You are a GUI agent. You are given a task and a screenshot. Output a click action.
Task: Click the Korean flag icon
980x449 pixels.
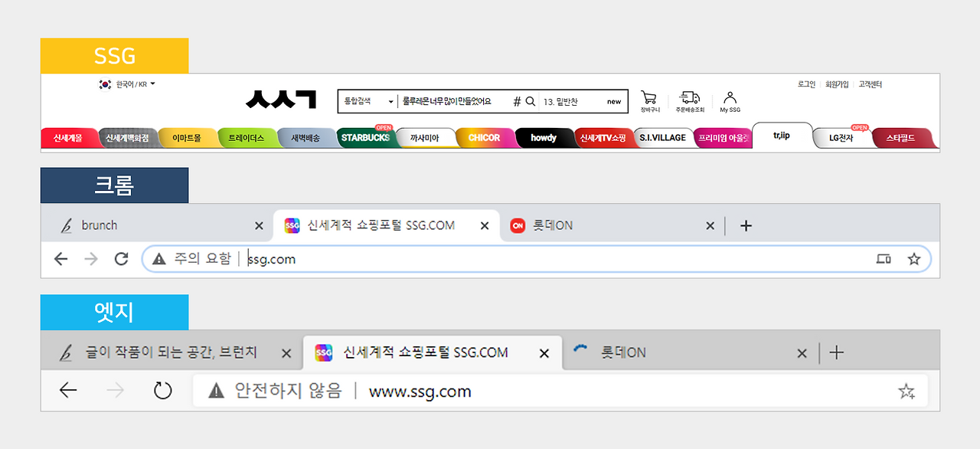(105, 84)
